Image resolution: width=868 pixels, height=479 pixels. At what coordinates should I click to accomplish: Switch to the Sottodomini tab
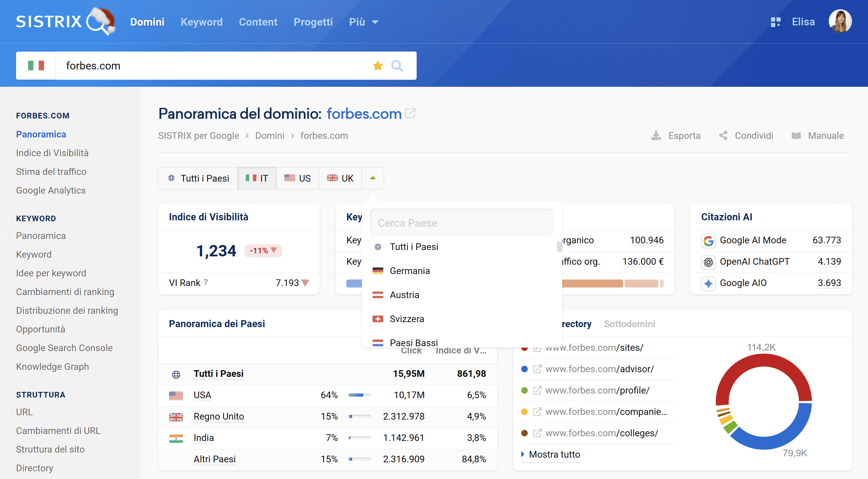[629, 324]
